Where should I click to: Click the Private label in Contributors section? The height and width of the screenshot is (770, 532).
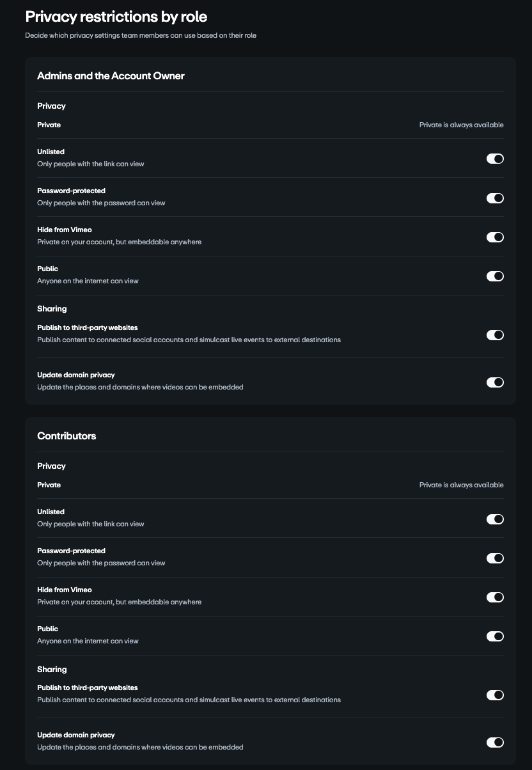49,485
